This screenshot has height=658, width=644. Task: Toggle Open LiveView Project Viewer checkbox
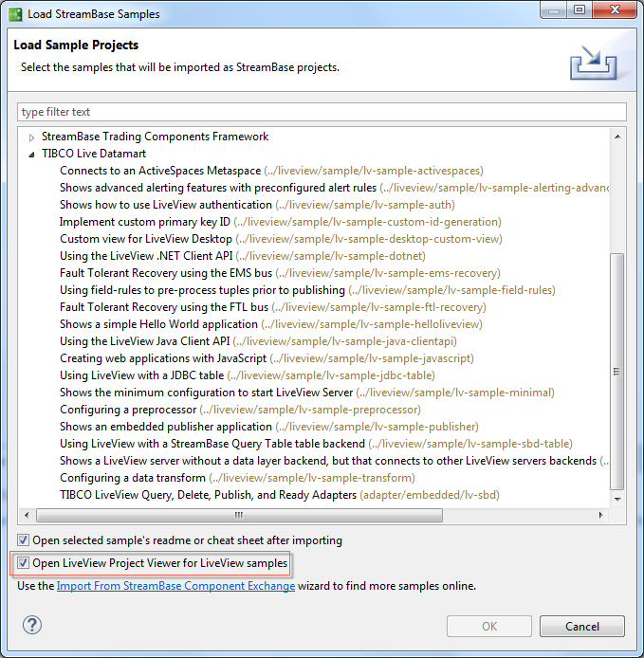pyautogui.click(x=23, y=563)
